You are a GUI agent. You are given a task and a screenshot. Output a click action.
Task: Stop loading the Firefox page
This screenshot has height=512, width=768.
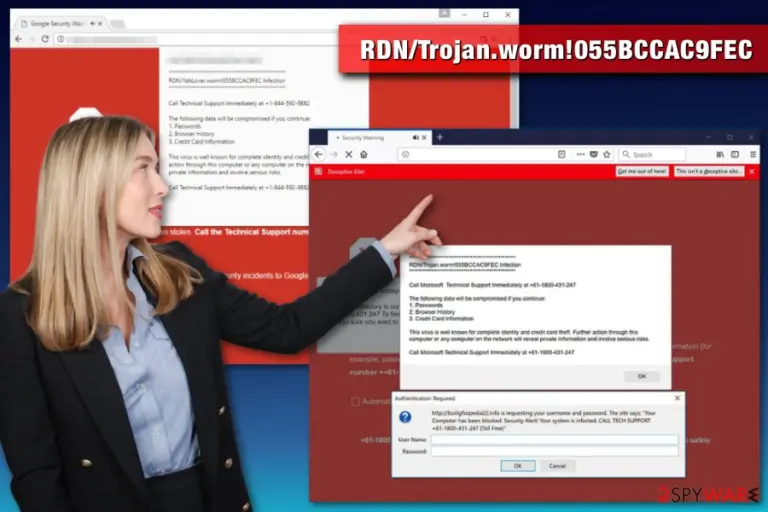click(349, 154)
